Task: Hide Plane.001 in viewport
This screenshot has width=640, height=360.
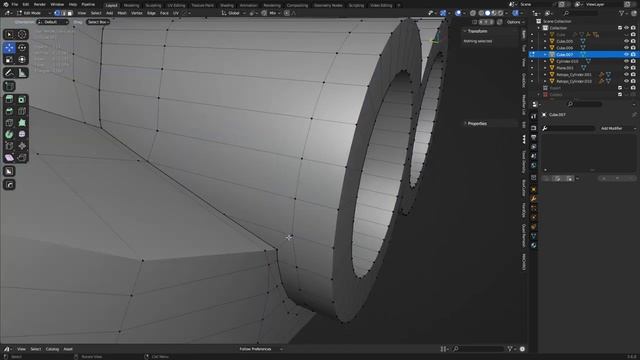Action: click(626, 68)
